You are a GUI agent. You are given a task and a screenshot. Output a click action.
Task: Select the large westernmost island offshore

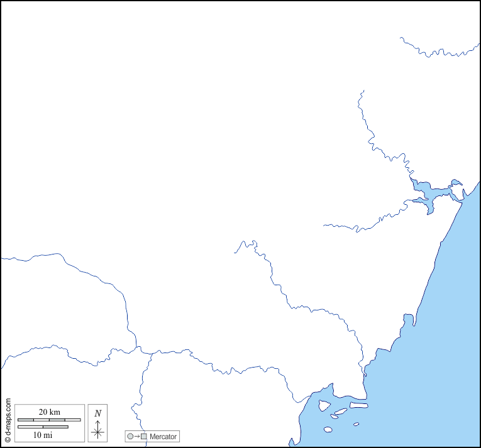(324, 405)
